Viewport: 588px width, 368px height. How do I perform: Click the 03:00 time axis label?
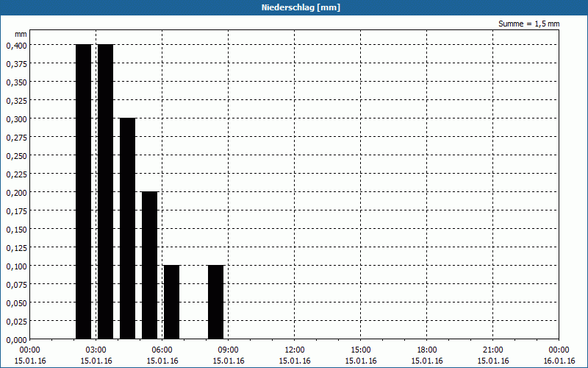pos(96,350)
